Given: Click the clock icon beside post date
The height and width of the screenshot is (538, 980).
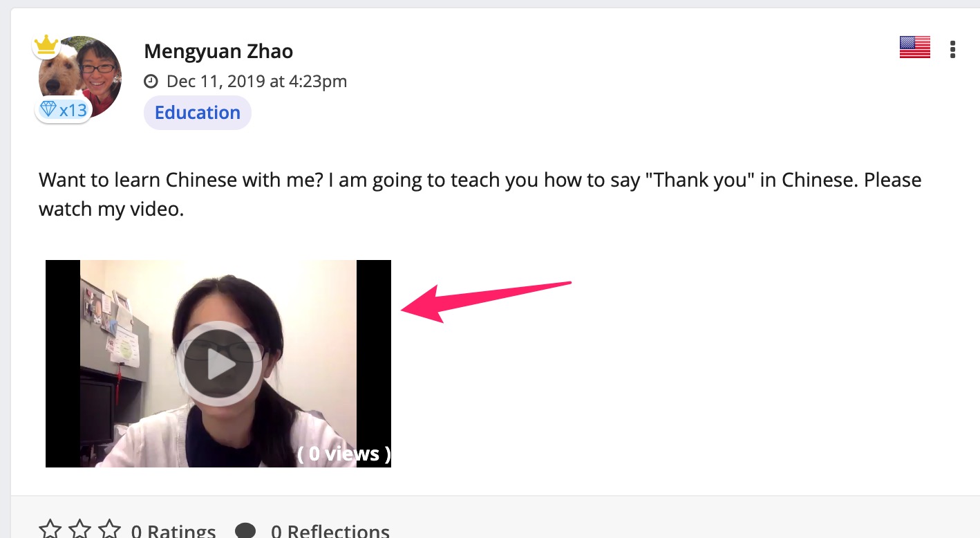Looking at the screenshot, I should (151, 82).
